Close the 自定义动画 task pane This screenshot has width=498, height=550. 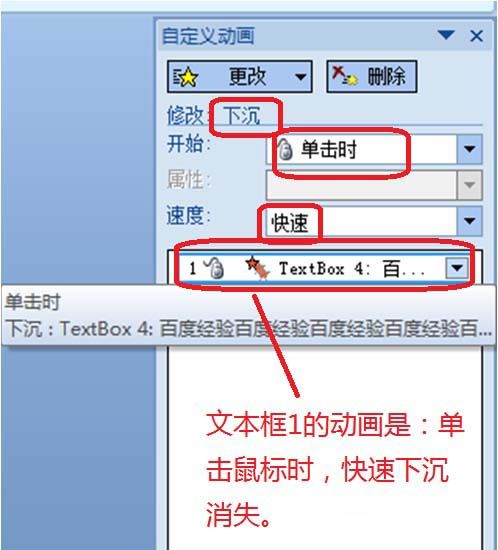tap(476, 35)
